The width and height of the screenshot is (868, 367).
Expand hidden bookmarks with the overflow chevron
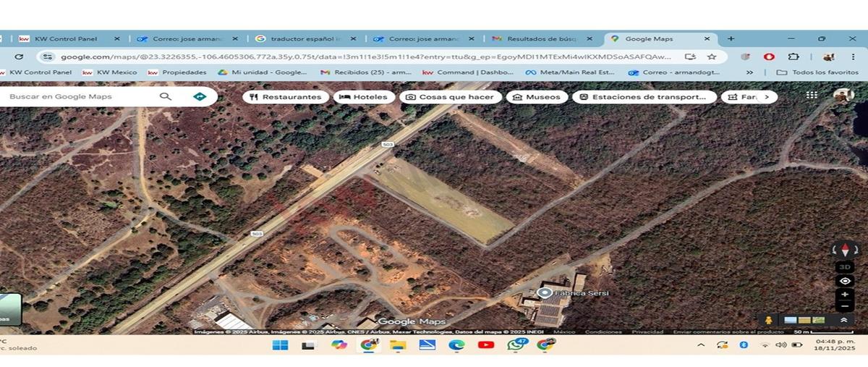pos(749,72)
